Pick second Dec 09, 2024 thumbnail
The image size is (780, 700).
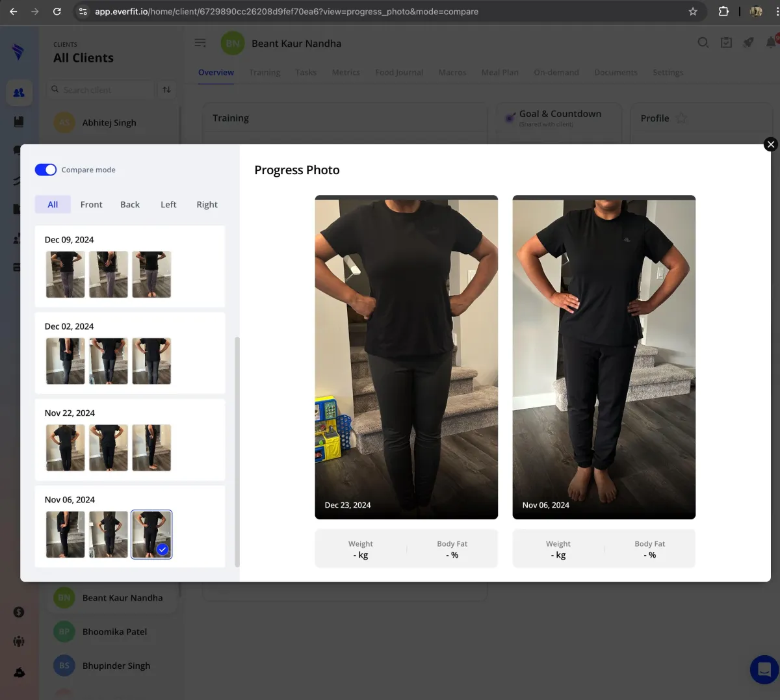(x=109, y=274)
